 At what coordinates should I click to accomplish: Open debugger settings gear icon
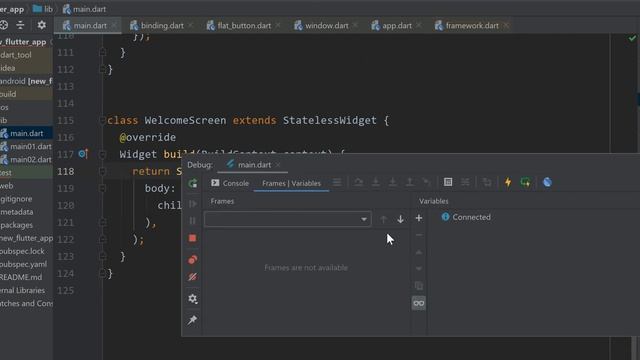click(x=193, y=298)
